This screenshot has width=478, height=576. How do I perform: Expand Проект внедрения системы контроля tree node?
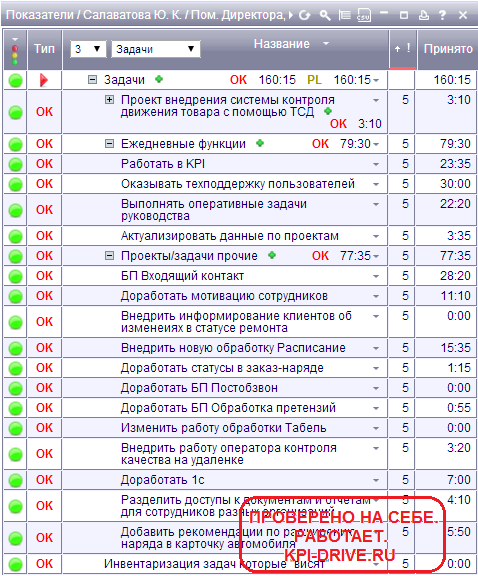(x=109, y=100)
